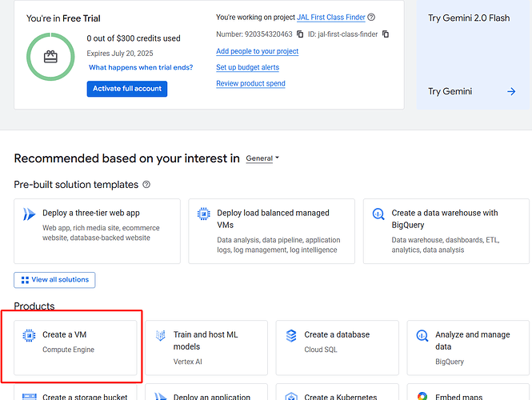
Task: Click the free trial gift credit icon
Action: click(x=51, y=57)
